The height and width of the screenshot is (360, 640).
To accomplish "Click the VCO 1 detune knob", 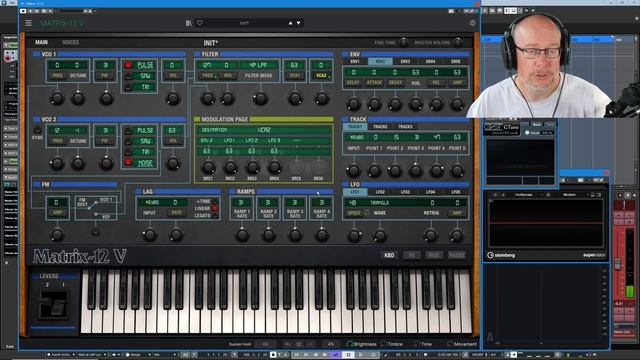I will [78, 98].
